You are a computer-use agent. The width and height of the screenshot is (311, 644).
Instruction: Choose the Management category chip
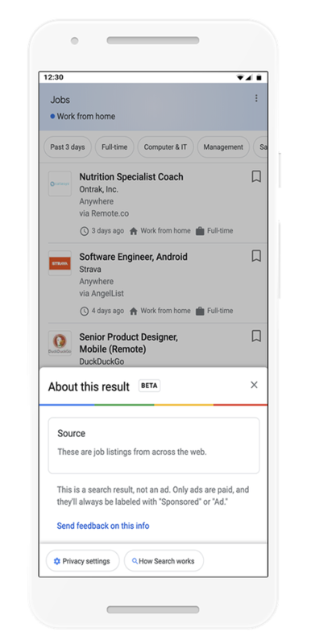point(223,147)
